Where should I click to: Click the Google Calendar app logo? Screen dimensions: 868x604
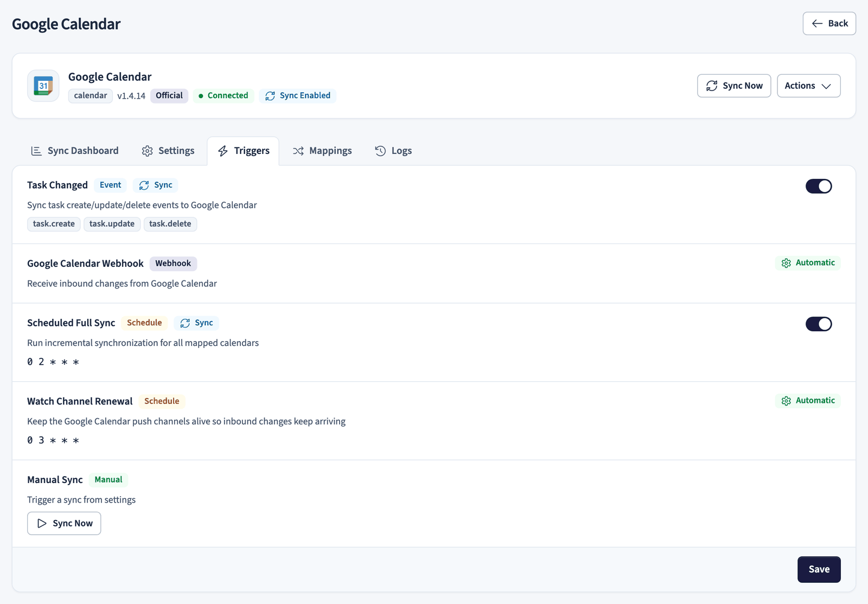pyautogui.click(x=43, y=86)
